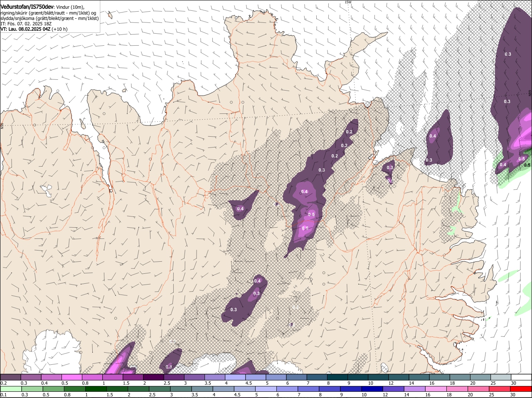Click the '25' label on the rain scale

(x=493, y=395)
